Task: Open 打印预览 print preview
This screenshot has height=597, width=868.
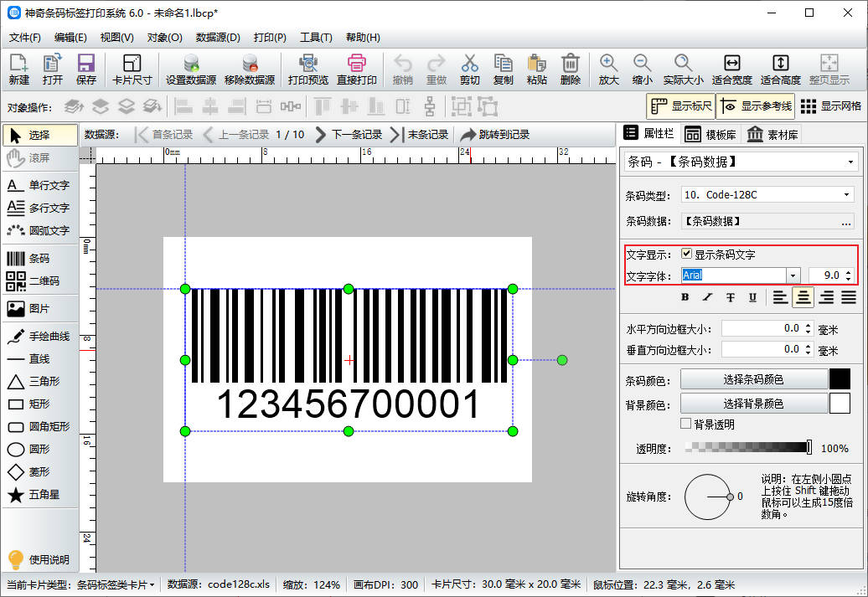Action: click(308, 69)
